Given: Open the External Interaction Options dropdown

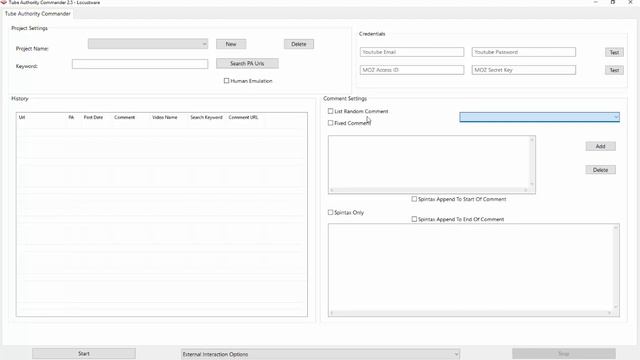Looking at the screenshot, I should [320, 354].
